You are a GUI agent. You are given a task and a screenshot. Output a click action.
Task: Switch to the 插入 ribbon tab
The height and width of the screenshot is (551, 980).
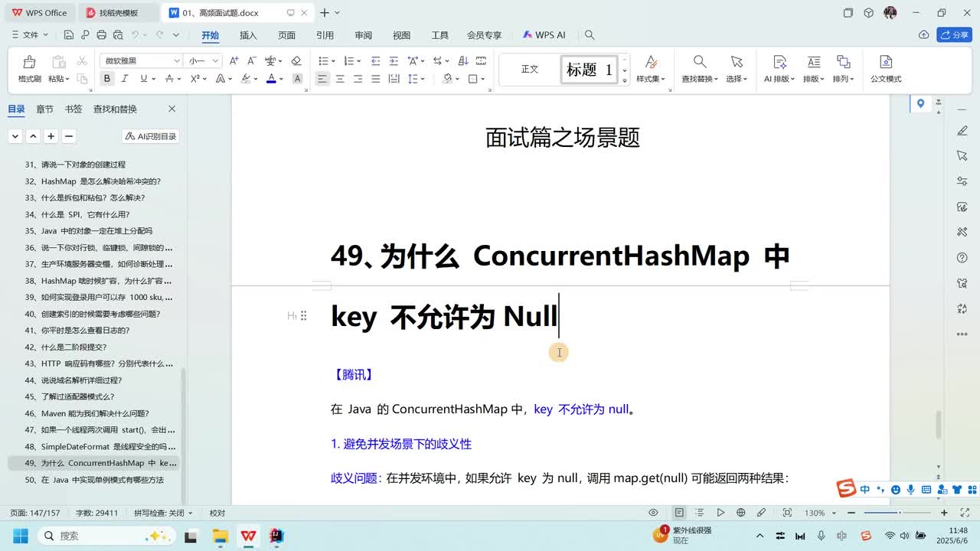pyautogui.click(x=248, y=35)
